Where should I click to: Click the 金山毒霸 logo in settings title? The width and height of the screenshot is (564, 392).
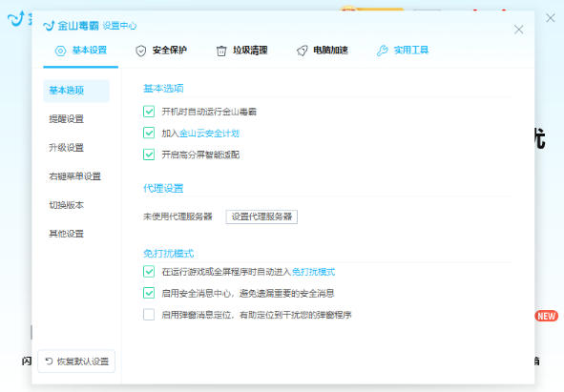(71, 26)
